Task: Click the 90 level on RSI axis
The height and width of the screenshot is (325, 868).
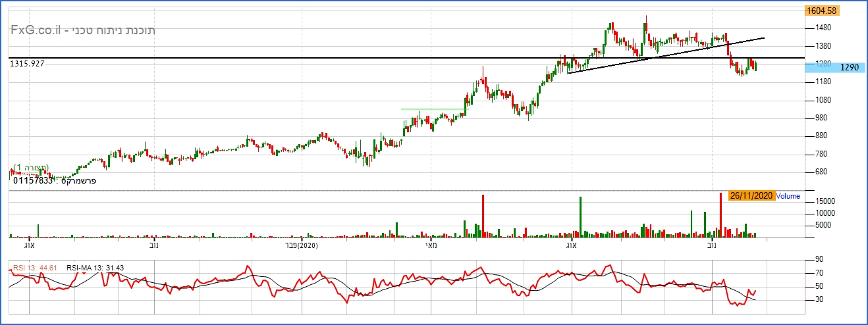Action: click(x=819, y=259)
